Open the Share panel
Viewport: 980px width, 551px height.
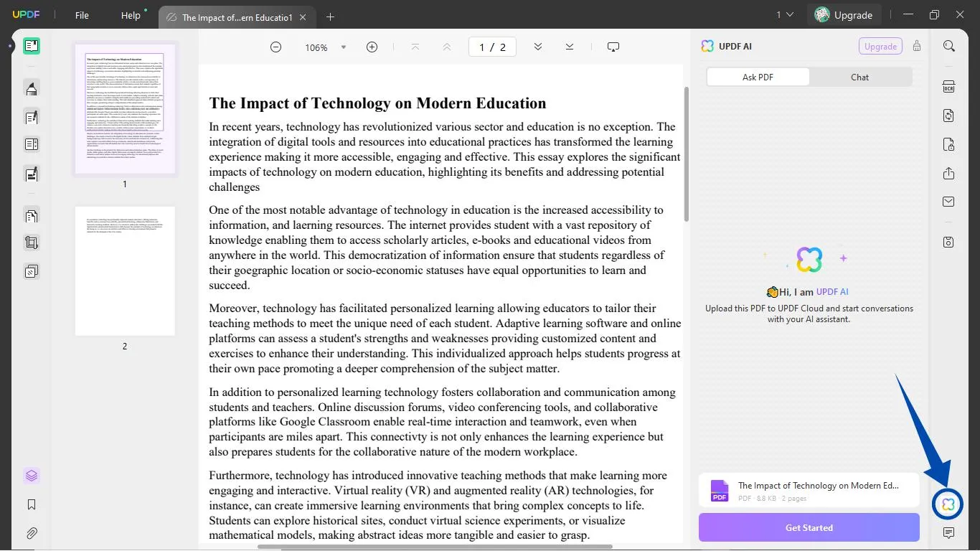pyautogui.click(x=948, y=174)
